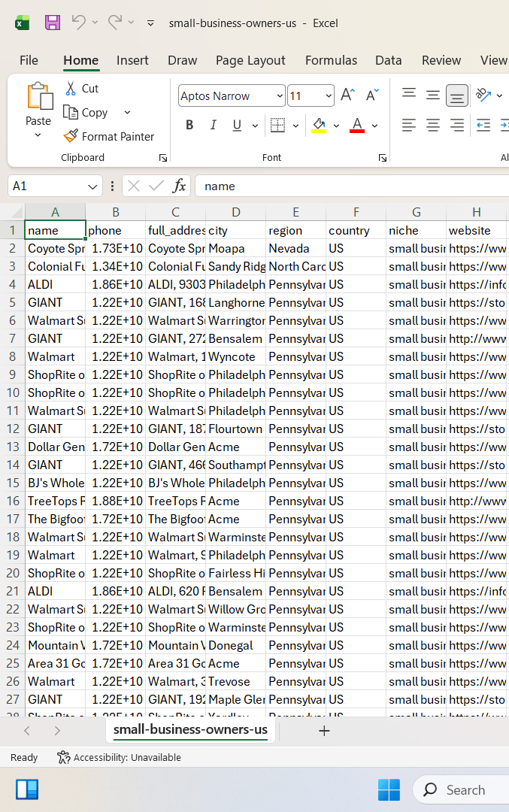Toggle Italic formatting
The width and height of the screenshot is (509, 812).
tap(214, 126)
